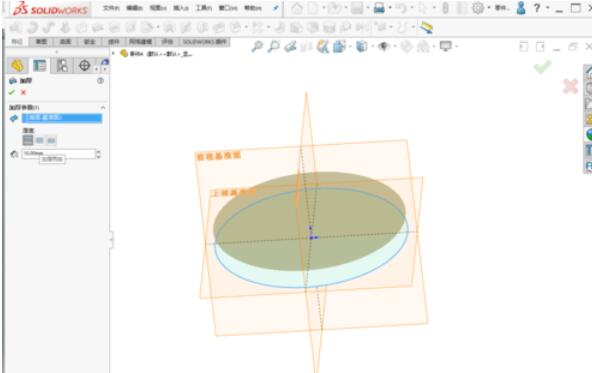
Task: Click the Dynamic Annotation Views icon
Action: [x=323, y=46]
